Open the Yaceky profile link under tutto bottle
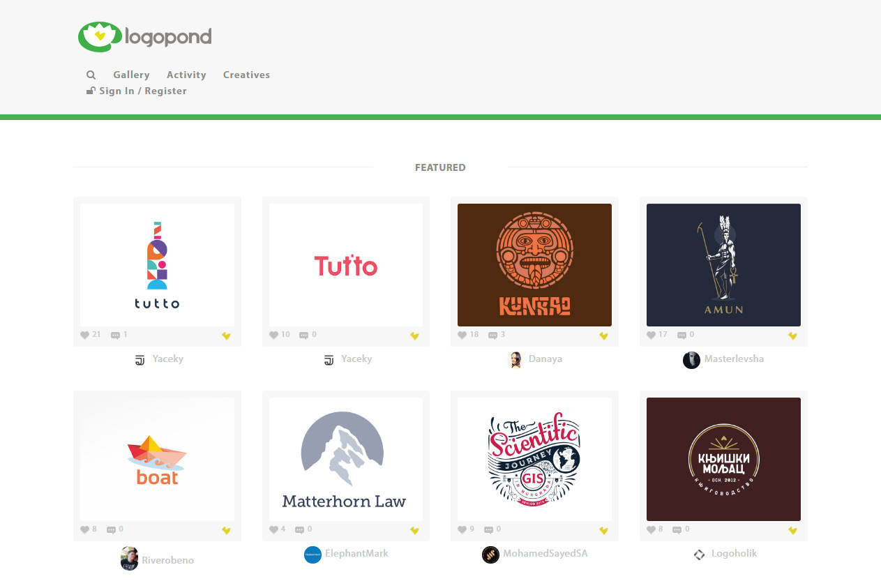The image size is (881, 588). 168,359
